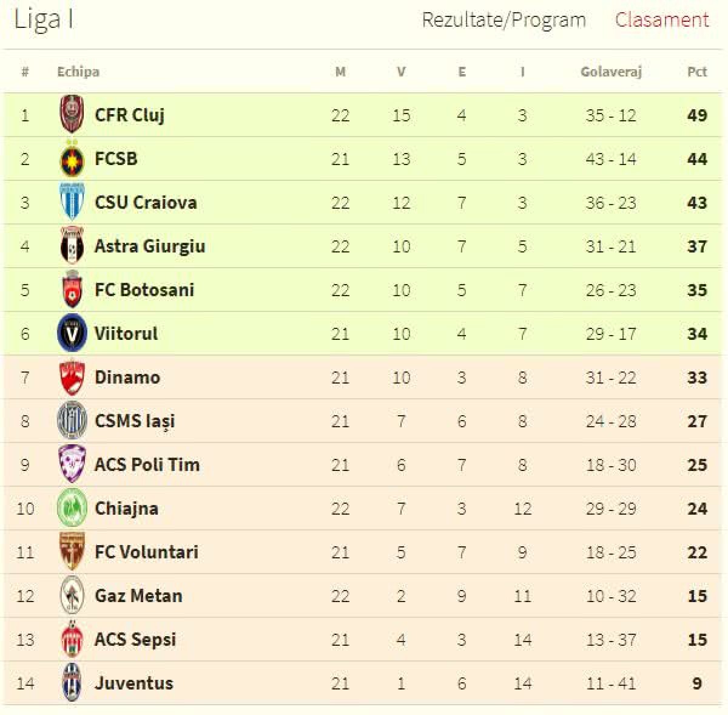Switch to the Rezultate/Program tab
Image resolution: width=728 pixels, height=715 pixels.
(x=504, y=20)
